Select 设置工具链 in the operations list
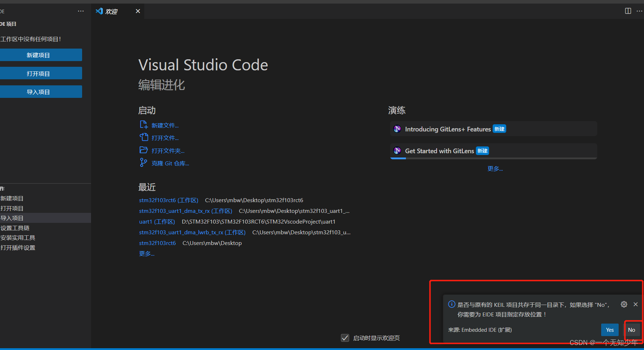The height and width of the screenshot is (350, 644). point(45,228)
